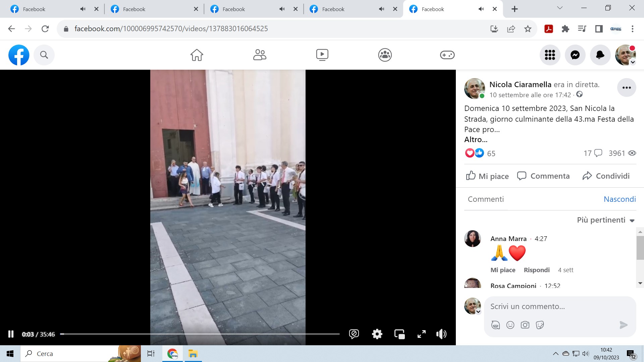Mute the third Facebook tab audio icon
This screenshot has height=362, width=644.
[282, 9]
